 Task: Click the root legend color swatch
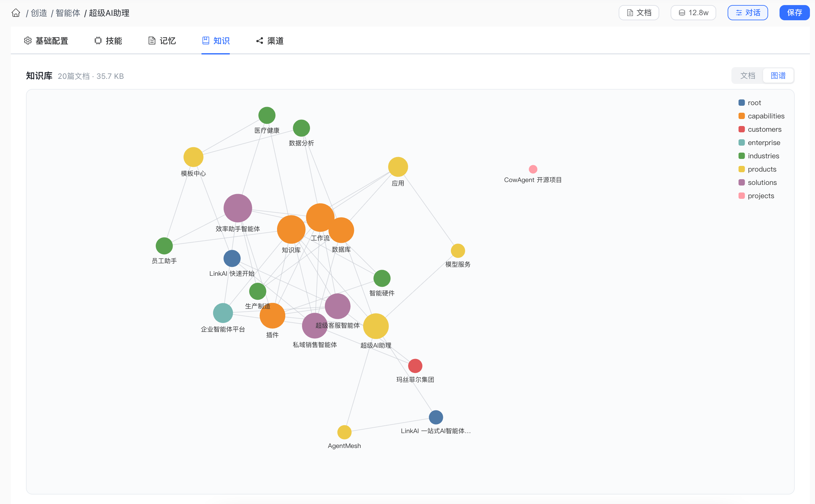tap(741, 103)
